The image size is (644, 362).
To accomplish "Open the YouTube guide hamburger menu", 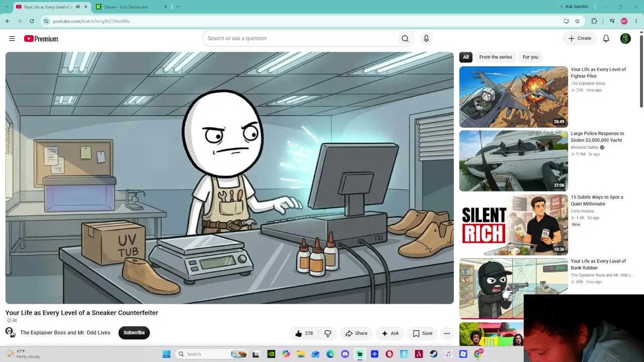I will 12,39.
